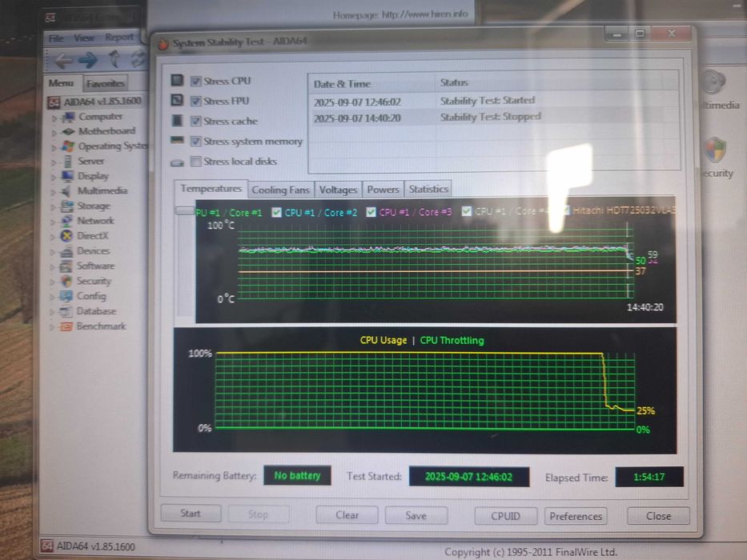
Task: Open the File menu in AIDA64 main window
Action: pyautogui.click(x=56, y=38)
